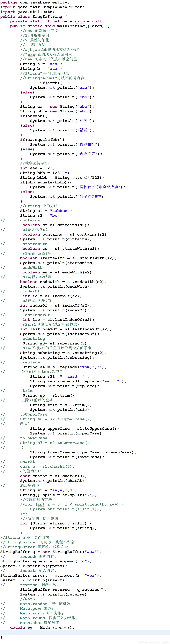The width and height of the screenshot is (170, 644).
Task: Click the comment 'Math.abs: 取绝对值;'
Action: [40, 623]
